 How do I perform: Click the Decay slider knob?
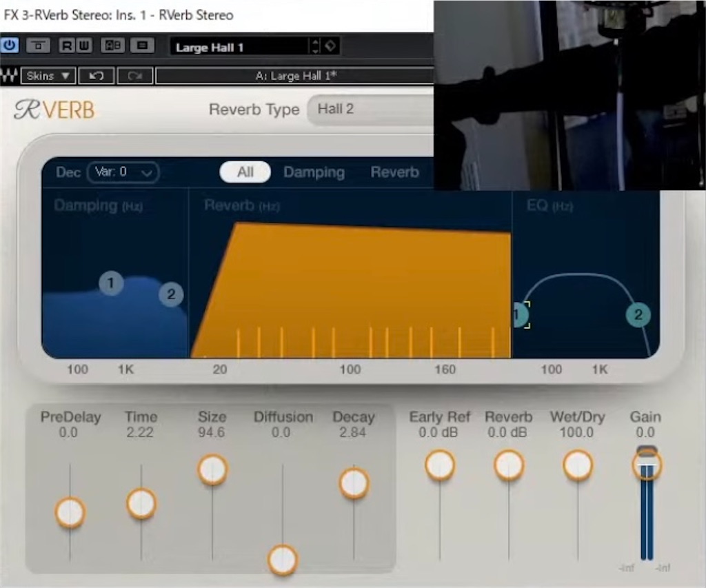(x=354, y=483)
